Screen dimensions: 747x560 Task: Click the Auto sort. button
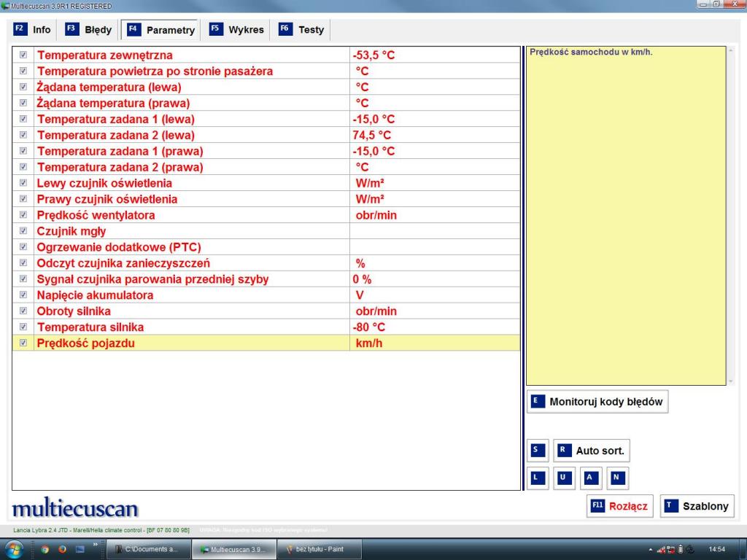[x=591, y=451]
